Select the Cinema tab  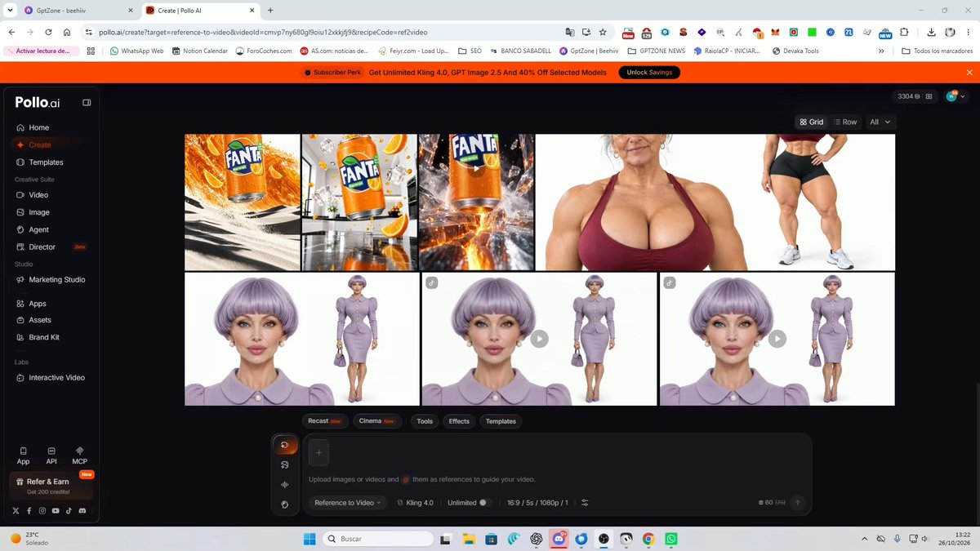point(376,421)
